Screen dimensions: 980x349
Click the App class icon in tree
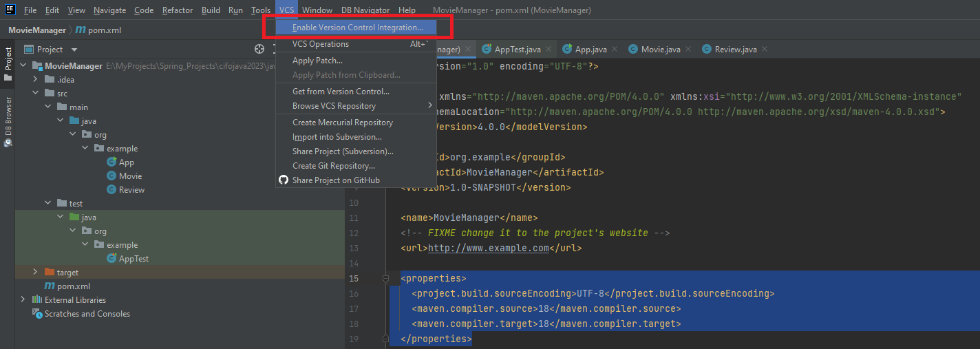click(111, 162)
